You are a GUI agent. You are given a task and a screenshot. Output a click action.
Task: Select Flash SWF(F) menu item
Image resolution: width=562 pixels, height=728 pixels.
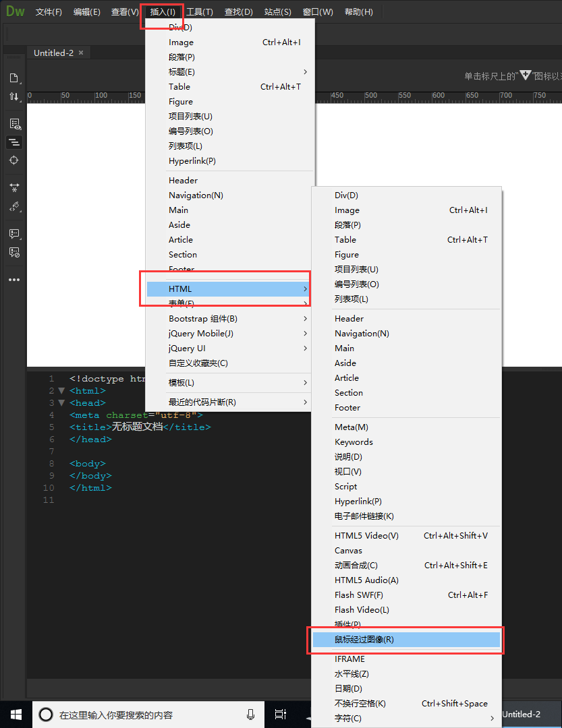click(x=406, y=595)
